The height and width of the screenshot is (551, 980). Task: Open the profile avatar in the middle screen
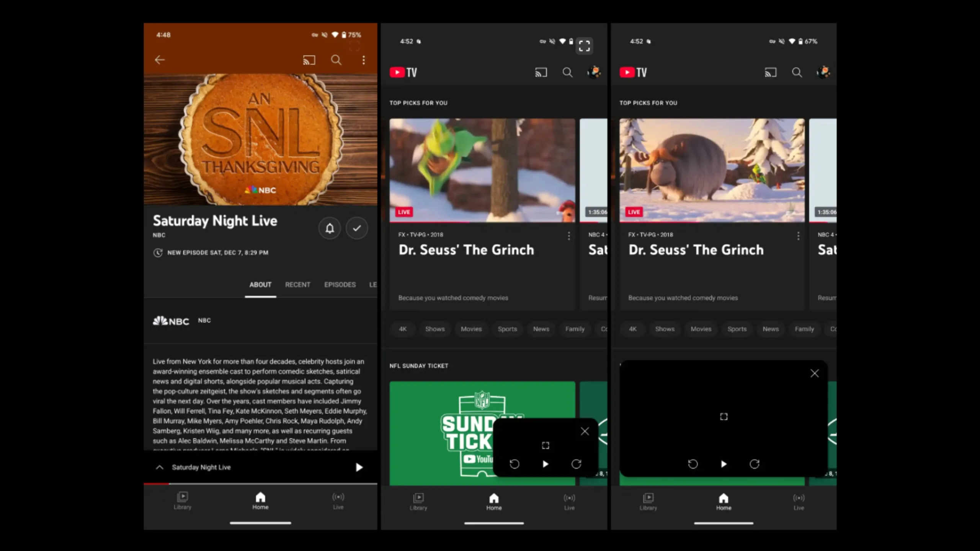[594, 72]
